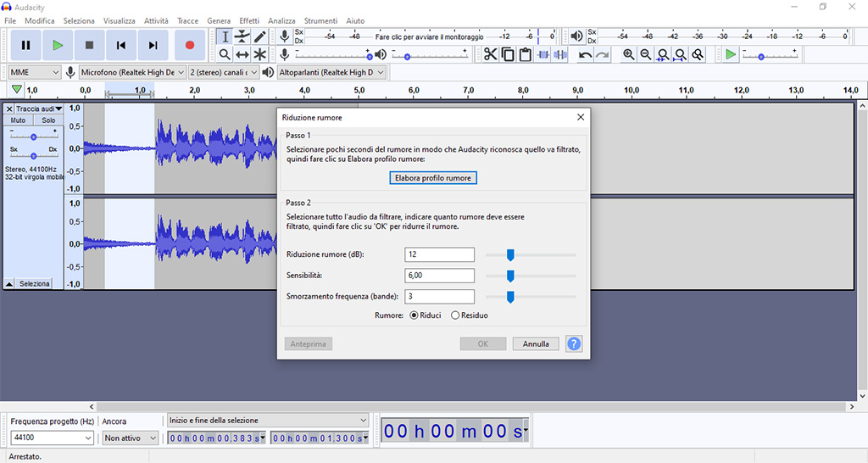Open the Analizza menu
The width and height of the screenshot is (868, 463).
(281, 20)
